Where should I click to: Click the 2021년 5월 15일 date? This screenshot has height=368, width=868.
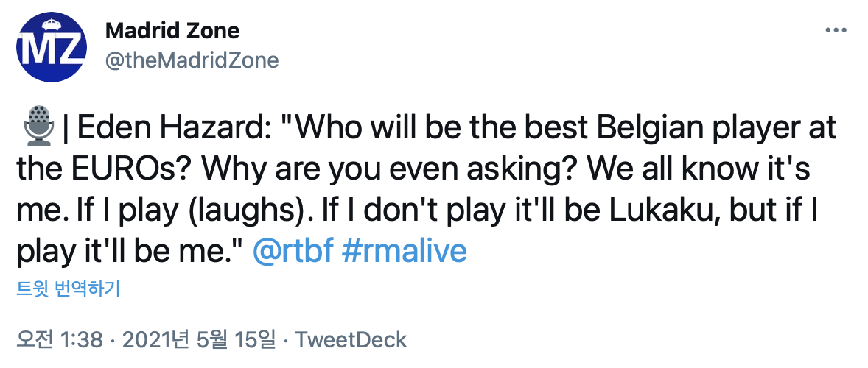(198, 339)
